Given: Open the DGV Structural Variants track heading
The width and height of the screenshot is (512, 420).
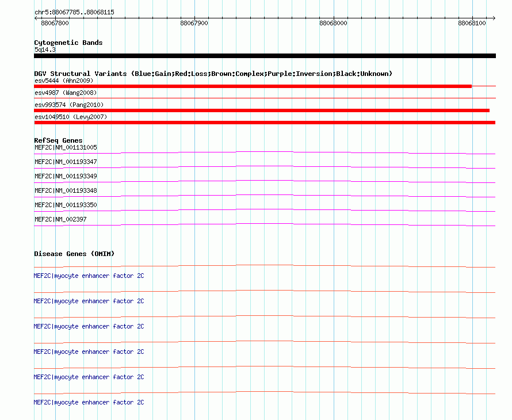Looking at the screenshot, I should point(213,74).
